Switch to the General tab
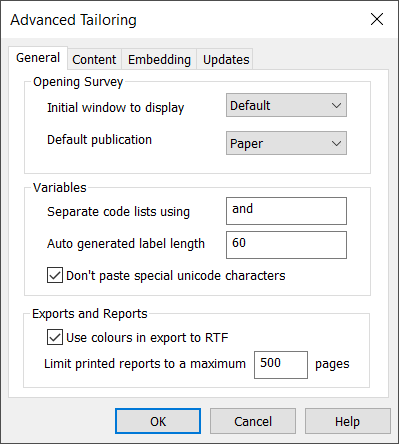The width and height of the screenshot is (399, 444). [38, 58]
